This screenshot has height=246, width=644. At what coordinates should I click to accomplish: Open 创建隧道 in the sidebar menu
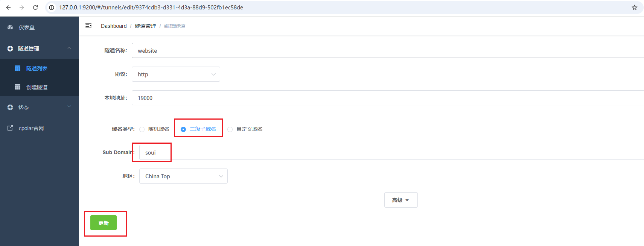pos(37,87)
